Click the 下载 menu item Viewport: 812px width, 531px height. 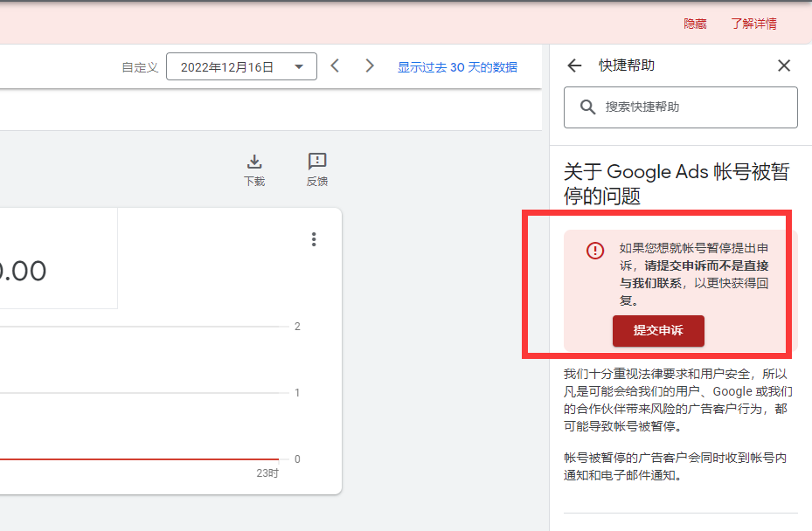point(253,181)
